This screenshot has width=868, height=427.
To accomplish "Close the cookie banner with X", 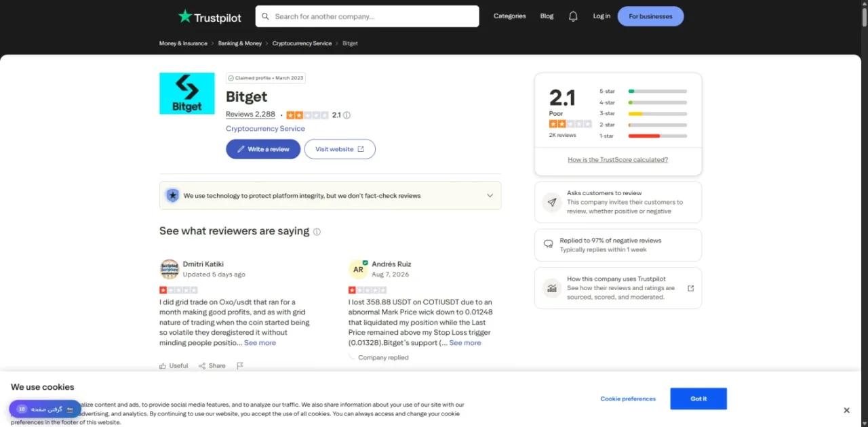I will point(846,410).
